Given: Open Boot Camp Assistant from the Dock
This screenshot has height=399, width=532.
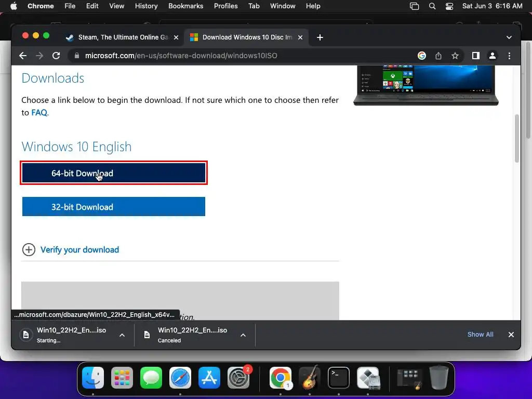Looking at the screenshot, I should (368, 378).
